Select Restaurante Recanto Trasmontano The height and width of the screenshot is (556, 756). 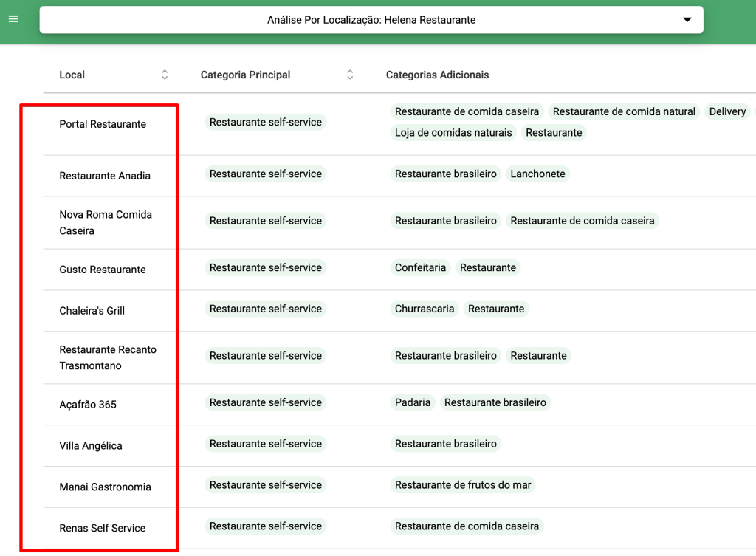[108, 357]
